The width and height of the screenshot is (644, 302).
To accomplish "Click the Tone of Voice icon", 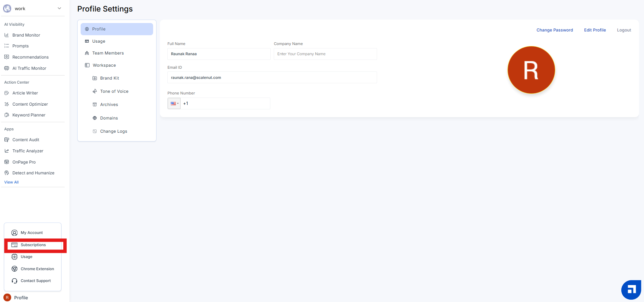I will click(95, 91).
